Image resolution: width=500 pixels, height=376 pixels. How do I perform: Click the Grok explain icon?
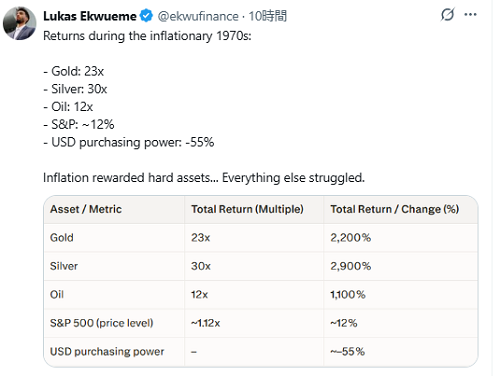[447, 15]
